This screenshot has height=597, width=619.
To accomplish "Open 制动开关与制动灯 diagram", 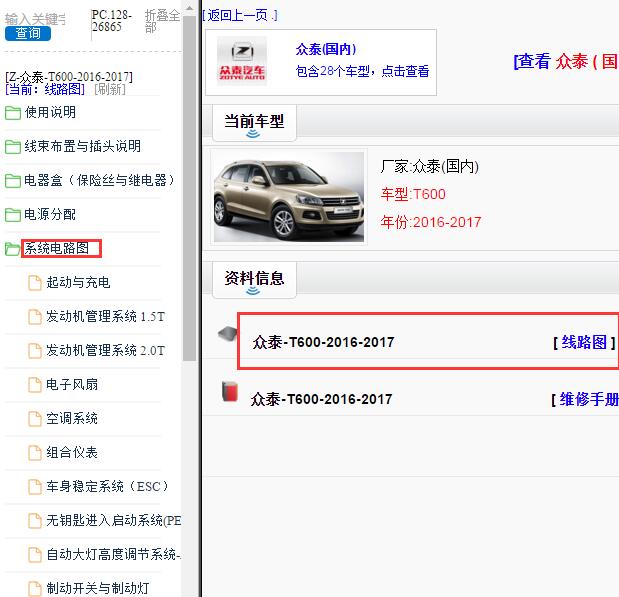I will pos(98,588).
